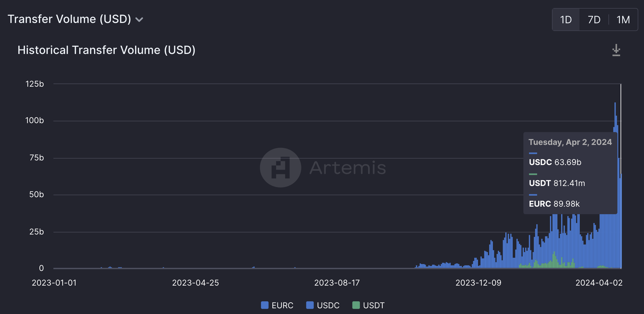Click the 2024-04-02 axis date label

pos(599,283)
